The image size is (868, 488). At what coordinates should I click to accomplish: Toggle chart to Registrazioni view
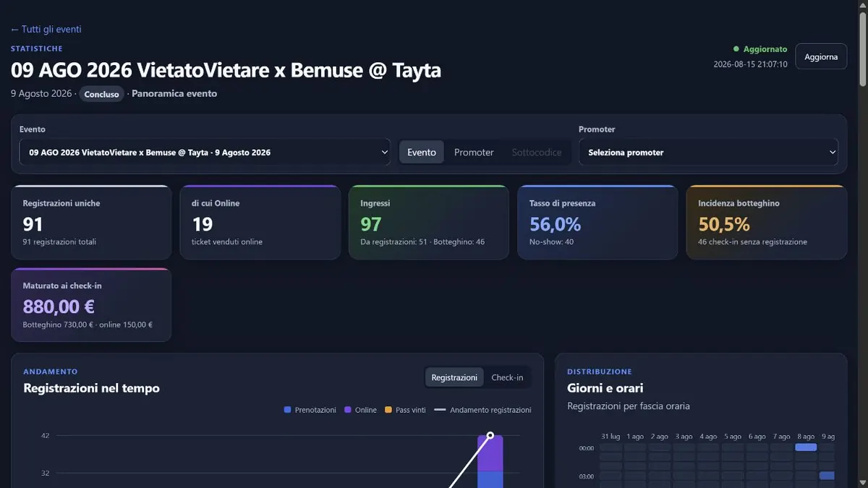coord(454,377)
